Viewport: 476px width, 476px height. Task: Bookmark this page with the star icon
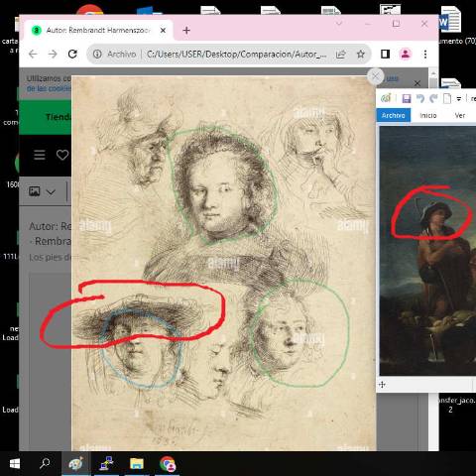tap(361, 54)
